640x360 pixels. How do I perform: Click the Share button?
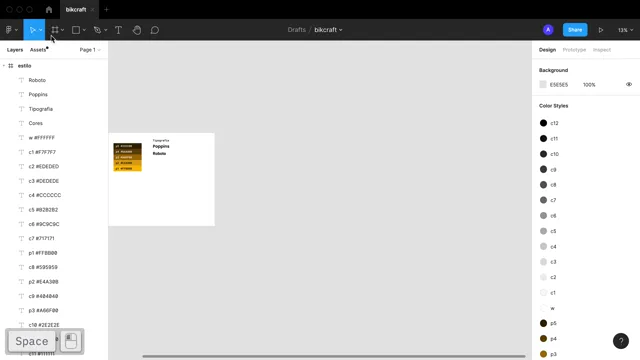575,30
